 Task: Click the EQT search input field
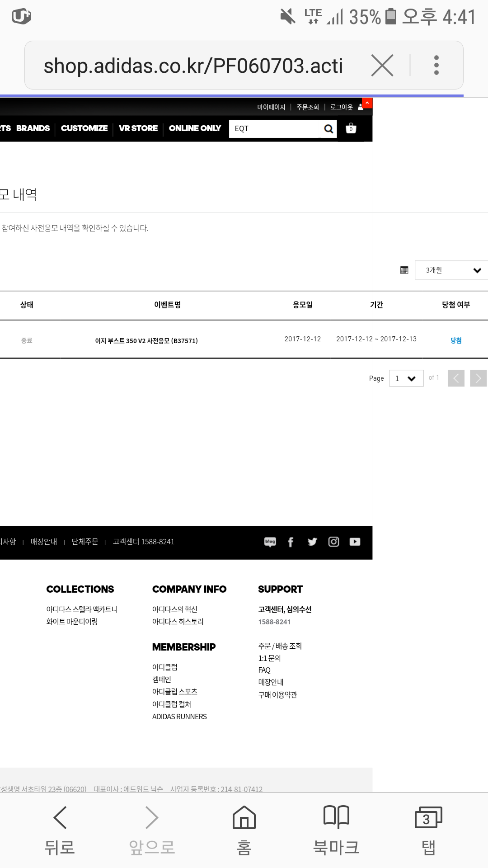click(x=276, y=129)
